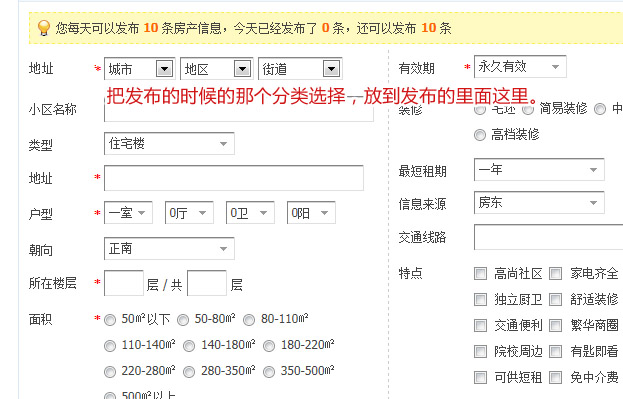Open the 住宅楼 type dropdown

[x=169, y=143]
